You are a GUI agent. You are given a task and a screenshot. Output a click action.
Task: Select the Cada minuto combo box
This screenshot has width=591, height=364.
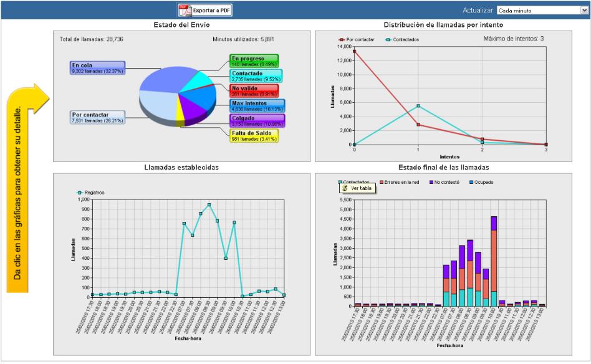(x=542, y=11)
